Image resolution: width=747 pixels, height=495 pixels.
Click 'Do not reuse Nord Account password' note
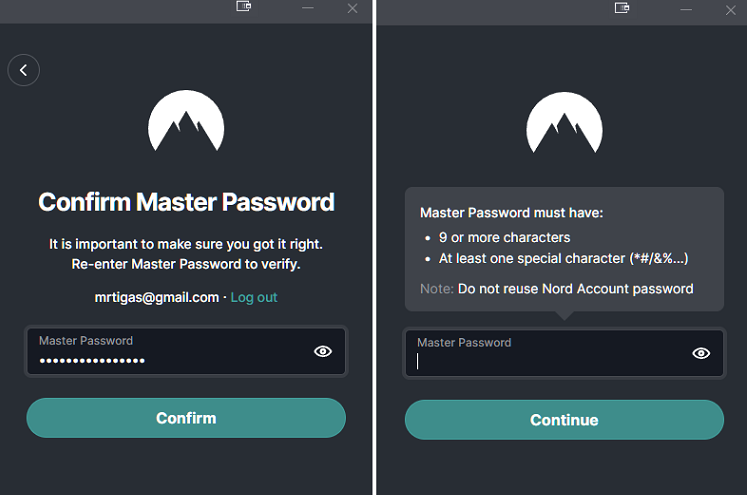[575, 289]
